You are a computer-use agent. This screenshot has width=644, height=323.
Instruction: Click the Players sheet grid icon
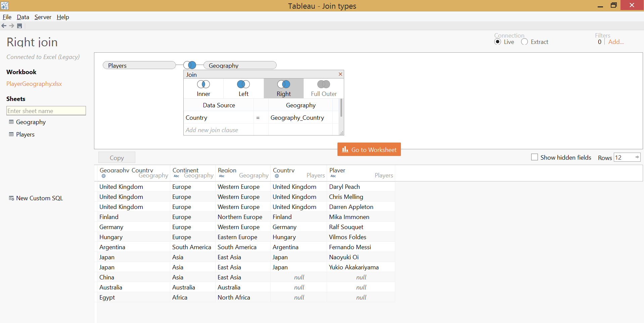pyautogui.click(x=11, y=134)
